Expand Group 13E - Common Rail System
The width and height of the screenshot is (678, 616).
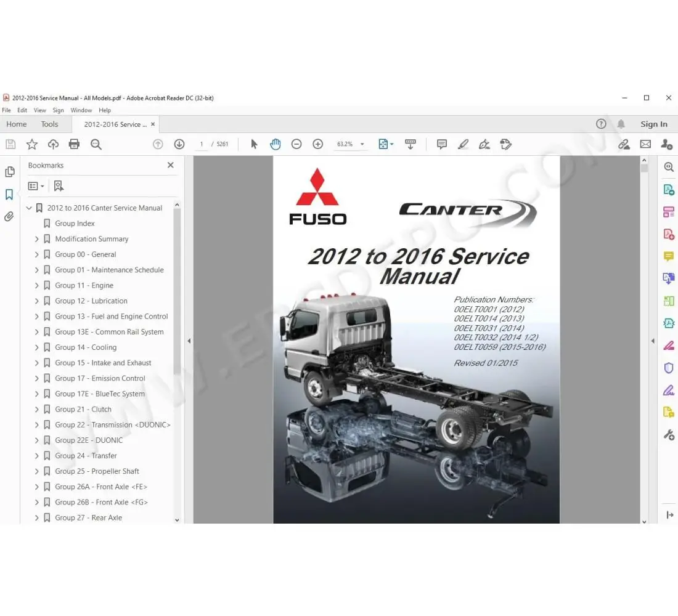[37, 332]
